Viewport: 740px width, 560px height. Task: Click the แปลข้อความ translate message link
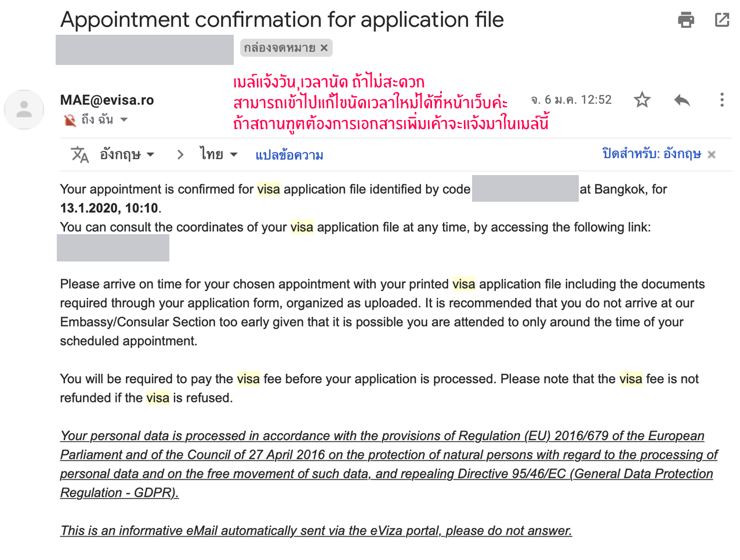point(289,155)
